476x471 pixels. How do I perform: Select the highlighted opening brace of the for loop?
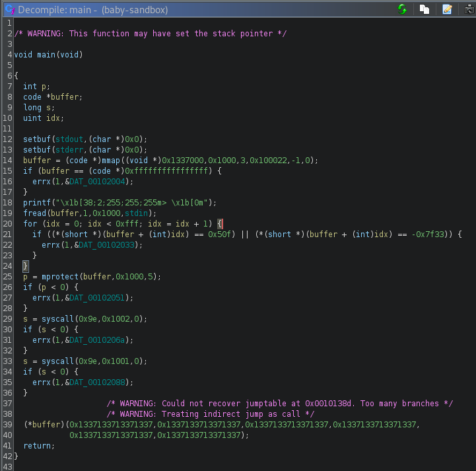pyautogui.click(x=221, y=223)
